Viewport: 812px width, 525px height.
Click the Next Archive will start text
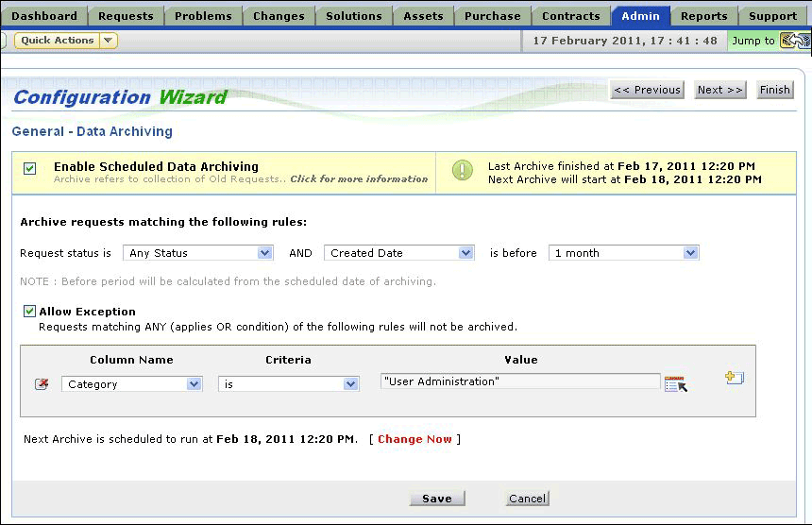pos(624,179)
